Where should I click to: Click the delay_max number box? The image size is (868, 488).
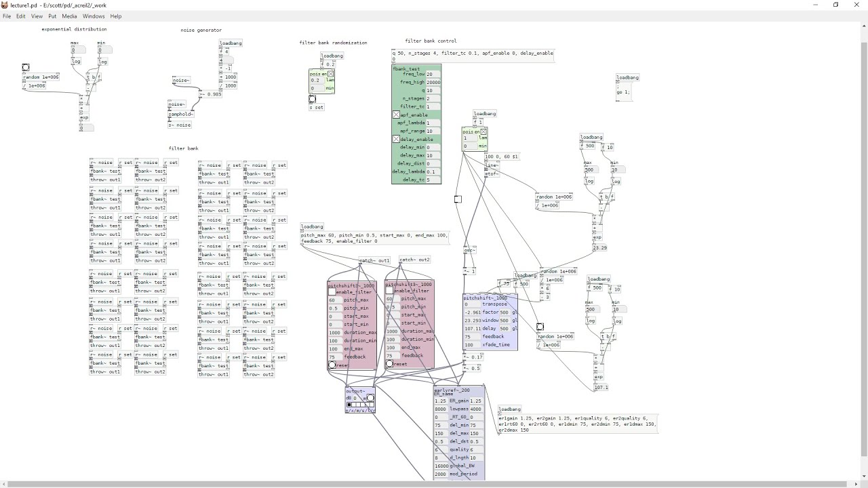point(433,156)
